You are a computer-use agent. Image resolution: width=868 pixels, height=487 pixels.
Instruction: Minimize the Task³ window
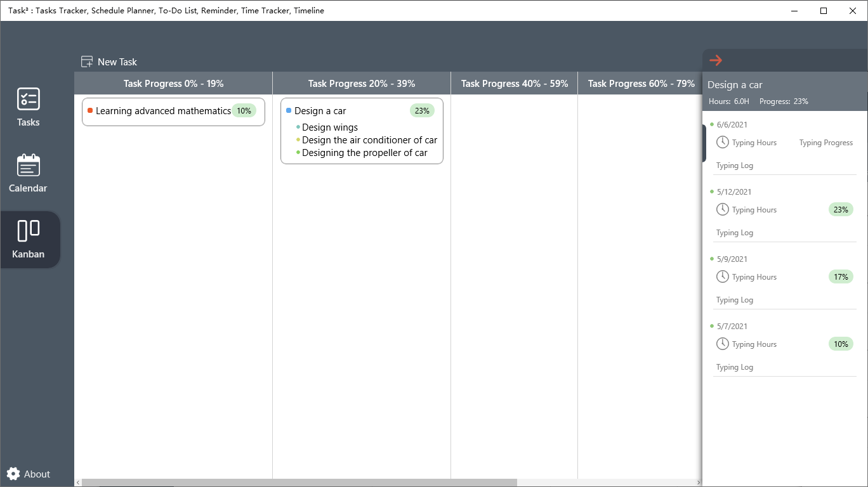click(794, 10)
